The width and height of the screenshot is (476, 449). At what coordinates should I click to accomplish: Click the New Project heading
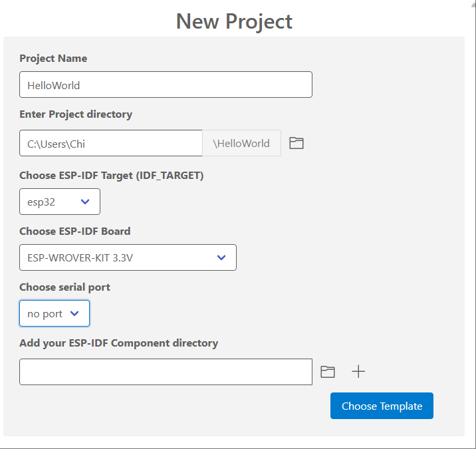[234, 21]
